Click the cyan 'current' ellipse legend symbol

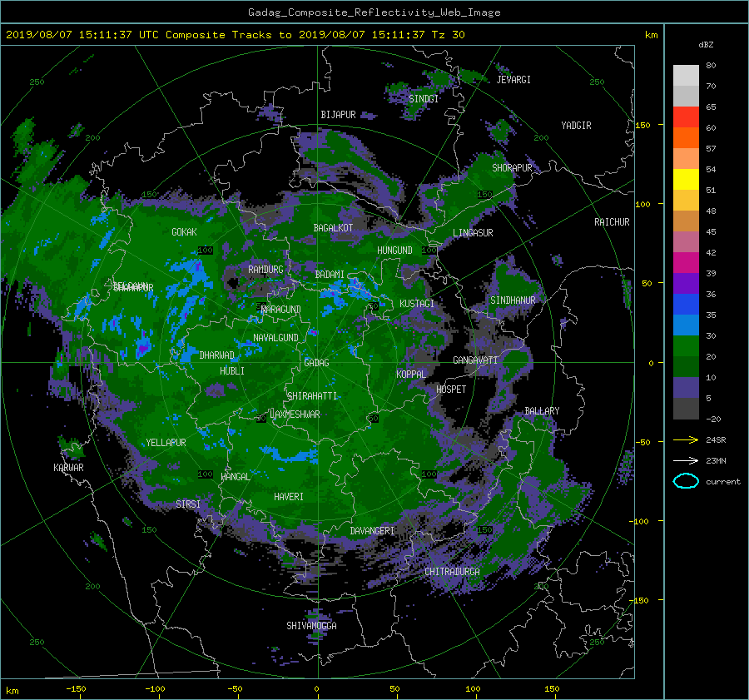point(686,481)
